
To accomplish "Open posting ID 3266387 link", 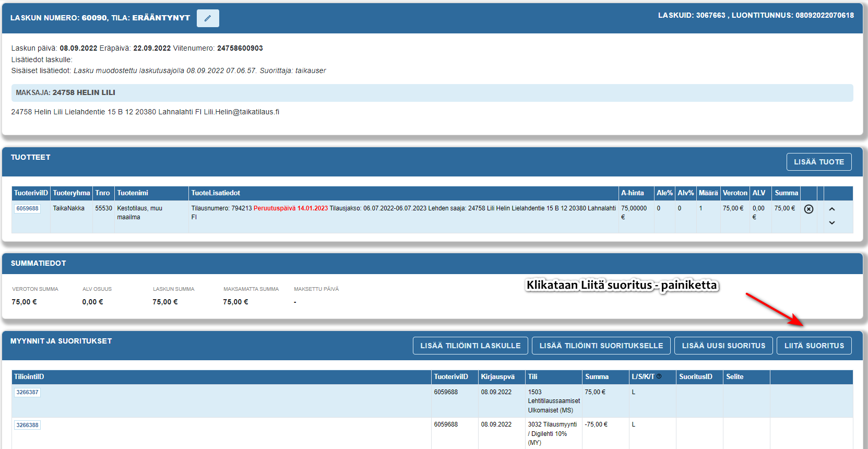I will 27,392.
